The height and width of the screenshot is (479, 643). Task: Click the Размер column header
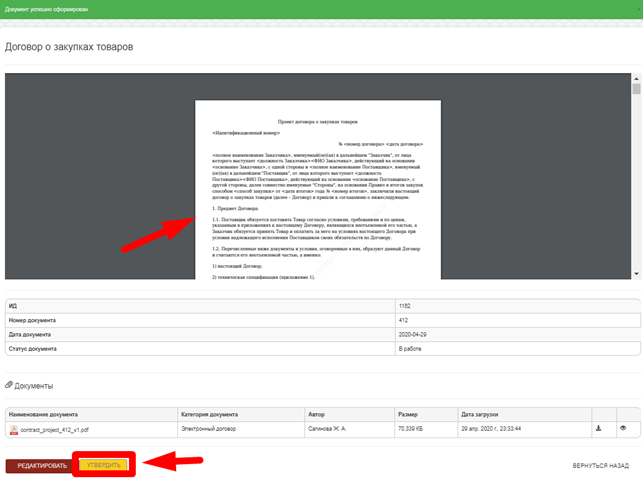[408, 413]
